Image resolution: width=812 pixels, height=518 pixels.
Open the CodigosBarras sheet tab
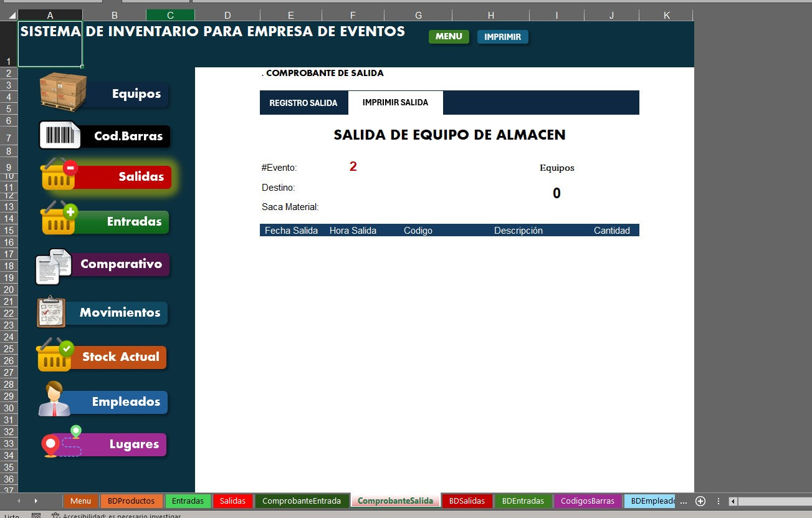pyautogui.click(x=588, y=501)
